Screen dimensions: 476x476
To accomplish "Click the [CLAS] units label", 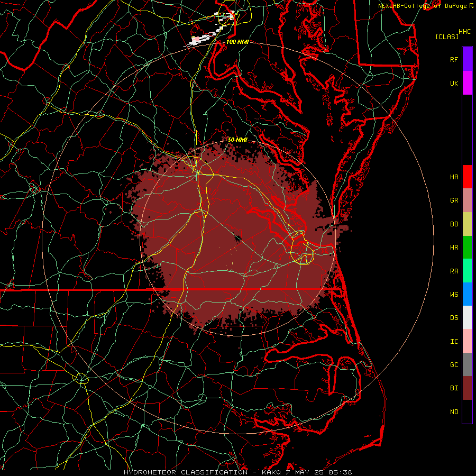I will click(447, 36).
